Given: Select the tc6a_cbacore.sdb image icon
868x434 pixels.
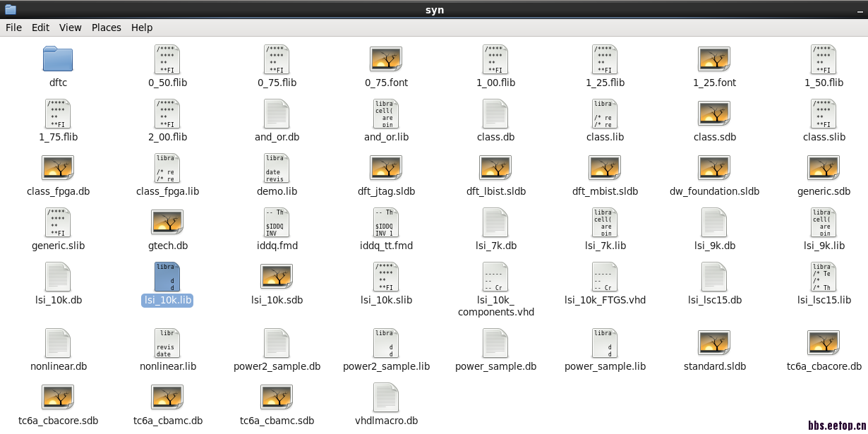Looking at the screenshot, I should 58,397.
